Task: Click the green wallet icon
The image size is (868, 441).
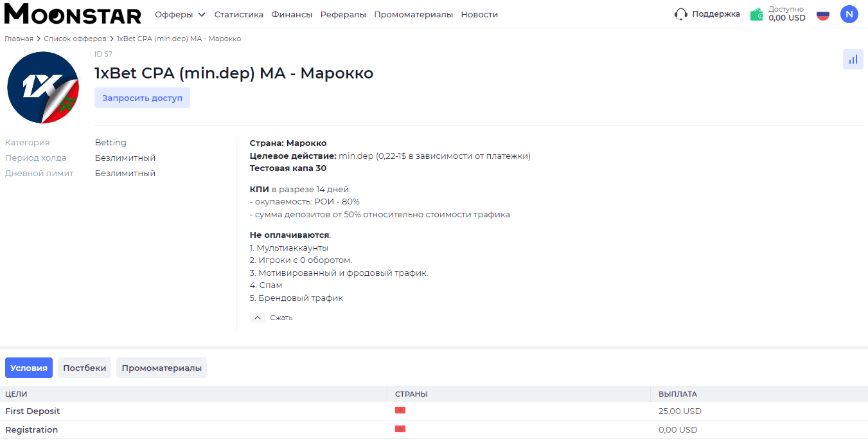Action: [x=757, y=14]
